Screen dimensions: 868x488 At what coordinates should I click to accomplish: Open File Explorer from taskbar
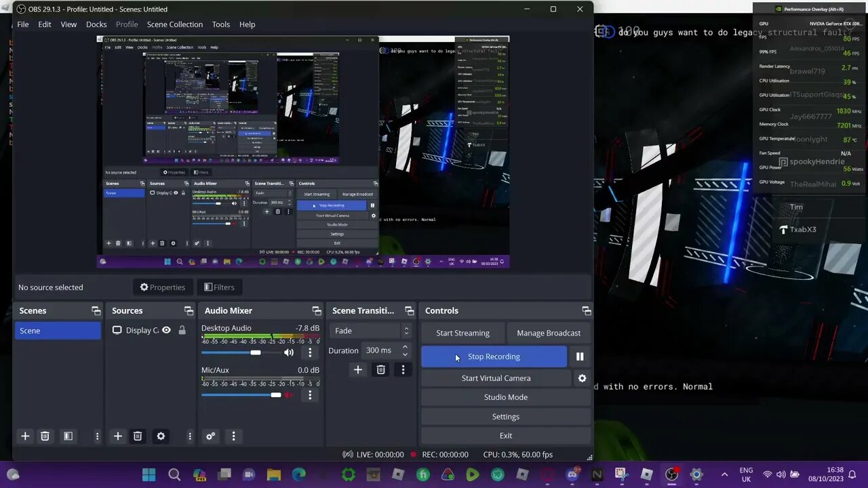click(273, 474)
